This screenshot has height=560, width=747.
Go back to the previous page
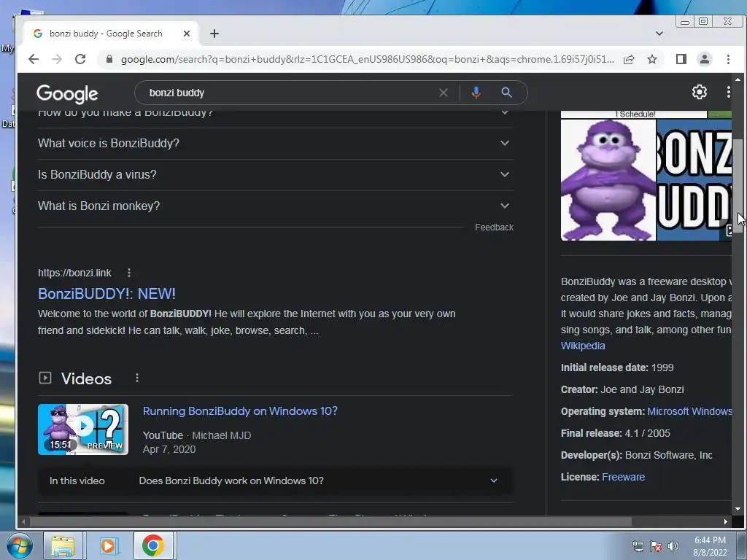pyautogui.click(x=34, y=59)
